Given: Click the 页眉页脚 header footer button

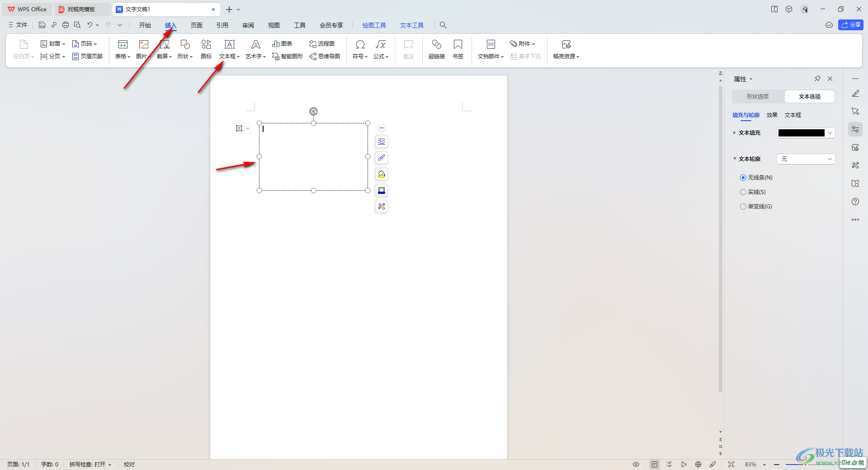Looking at the screenshot, I should point(88,56).
